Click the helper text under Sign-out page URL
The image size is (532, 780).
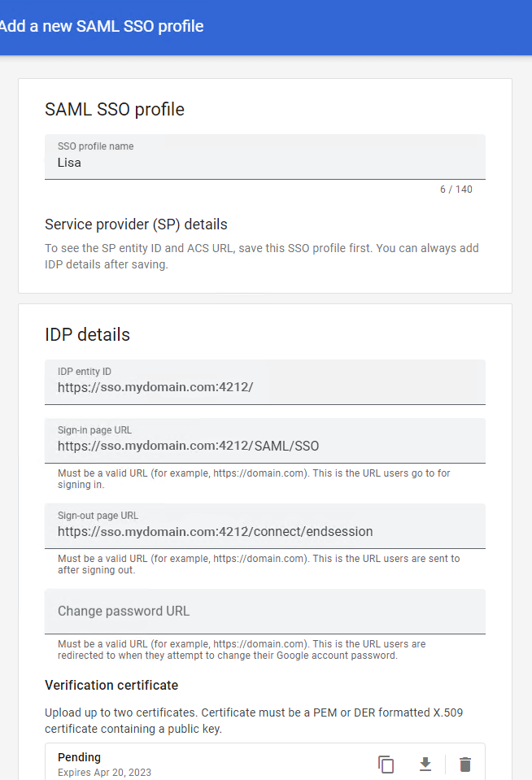tap(259, 564)
